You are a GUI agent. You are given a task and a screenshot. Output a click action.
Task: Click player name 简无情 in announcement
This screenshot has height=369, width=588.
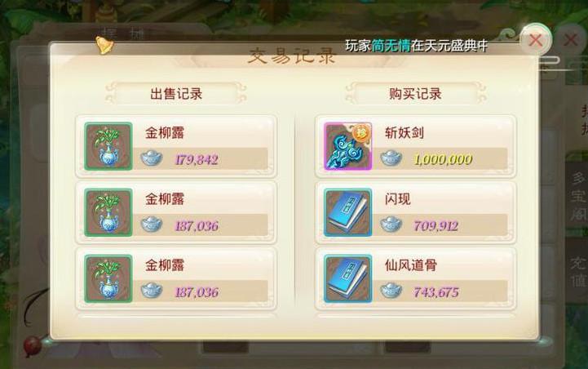[391, 46]
